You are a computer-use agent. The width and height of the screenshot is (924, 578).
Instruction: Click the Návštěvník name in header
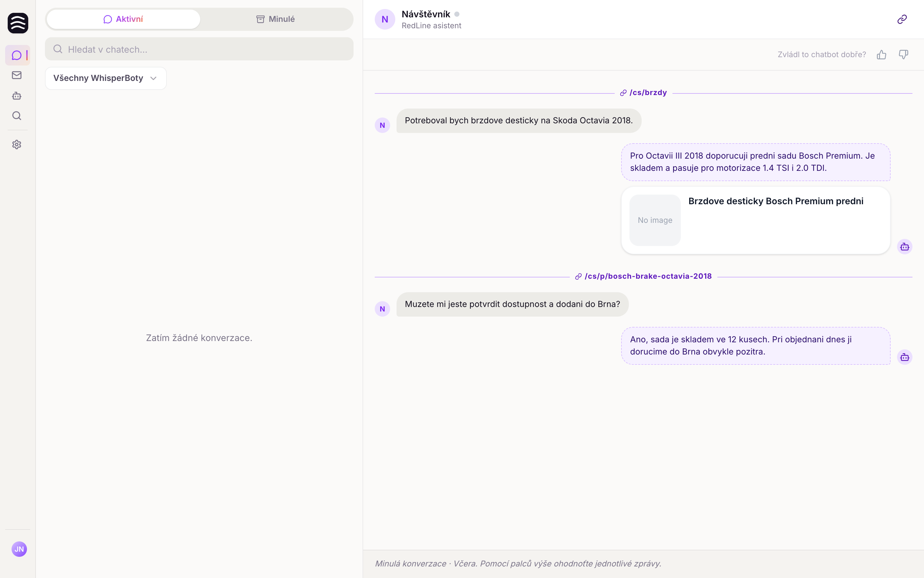coord(426,14)
